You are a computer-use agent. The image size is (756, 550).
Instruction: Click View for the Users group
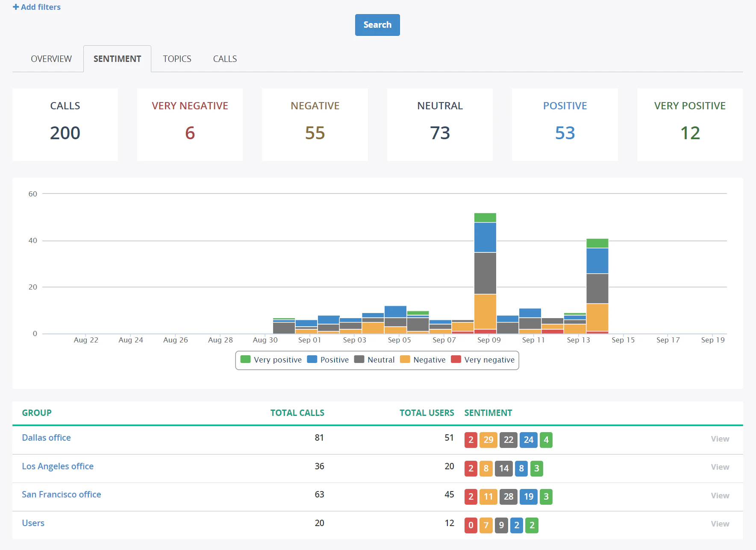pos(720,524)
